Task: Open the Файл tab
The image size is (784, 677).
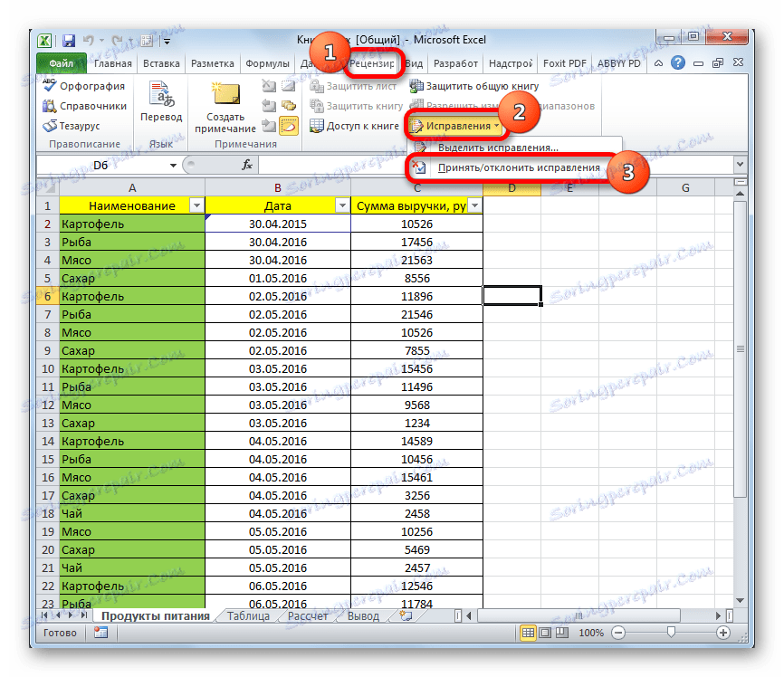Action: click(x=61, y=63)
